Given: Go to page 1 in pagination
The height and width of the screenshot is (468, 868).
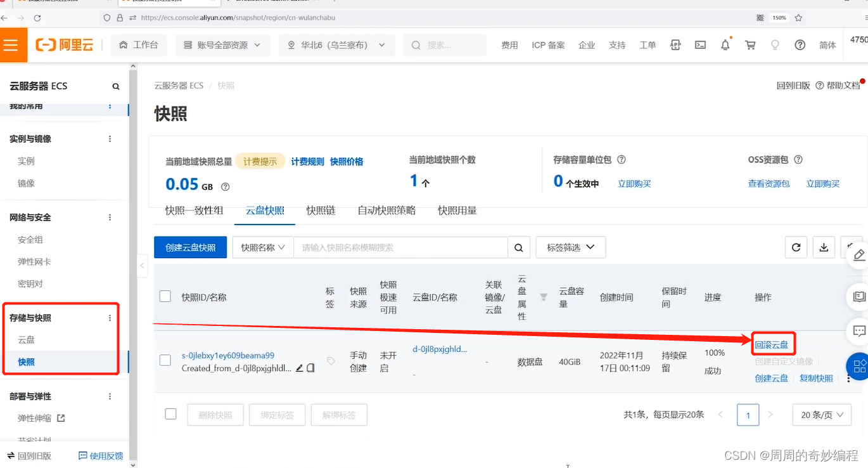Looking at the screenshot, I should click(x=748, y=415).
